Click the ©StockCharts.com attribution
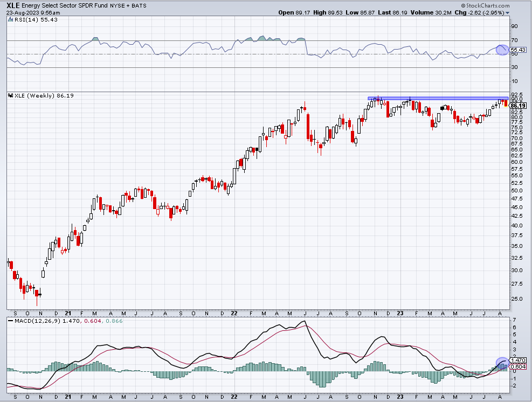This screenshot has height=402, width=532. [x=485, y=5]
